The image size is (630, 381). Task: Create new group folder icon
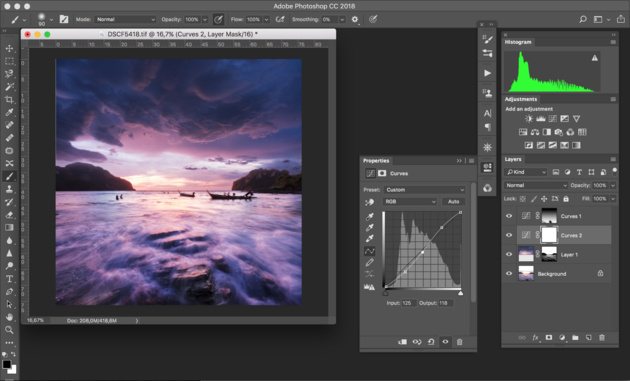(x=575, y=338)
